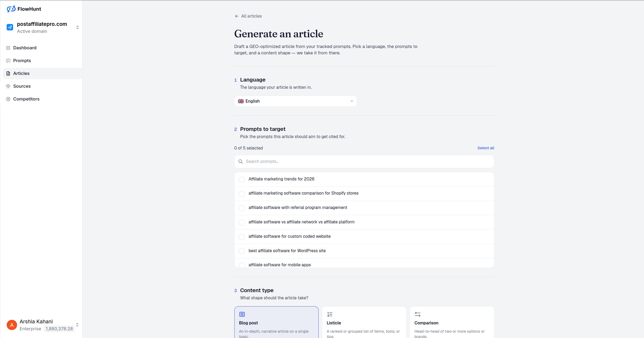Select the 'best affiliate software for WordPress site' checkbox

pyautogui.click(x=242, y=251)
